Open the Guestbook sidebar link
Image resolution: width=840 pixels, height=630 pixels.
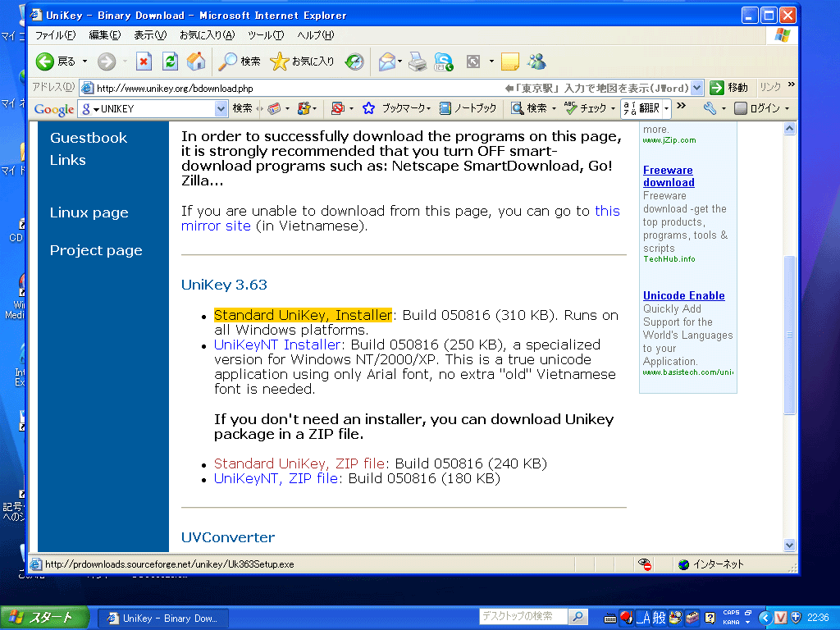(89, 138)
